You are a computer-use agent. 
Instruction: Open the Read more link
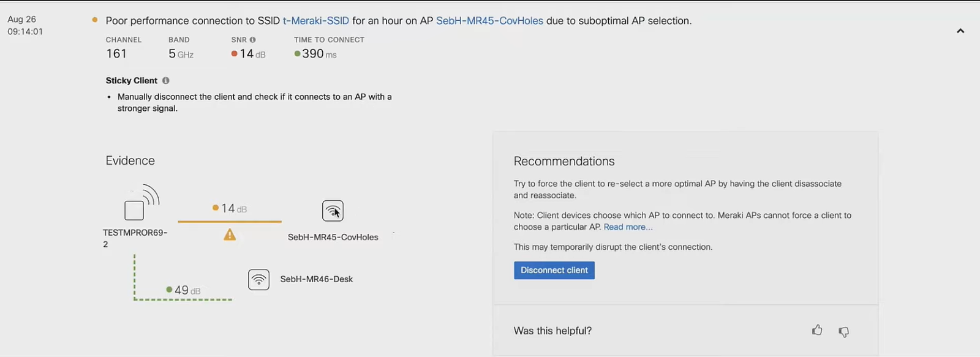coord(628,227)
